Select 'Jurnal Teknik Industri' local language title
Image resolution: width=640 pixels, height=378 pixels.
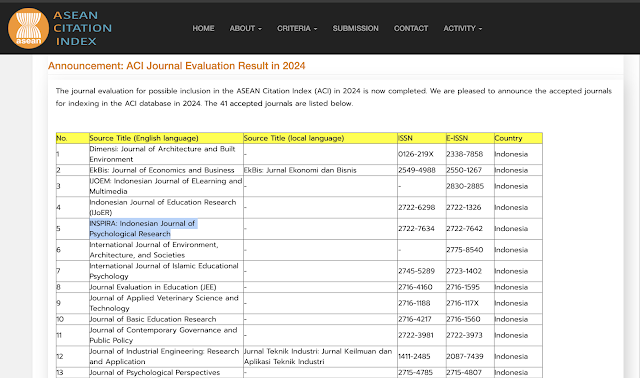click(318, 356)
